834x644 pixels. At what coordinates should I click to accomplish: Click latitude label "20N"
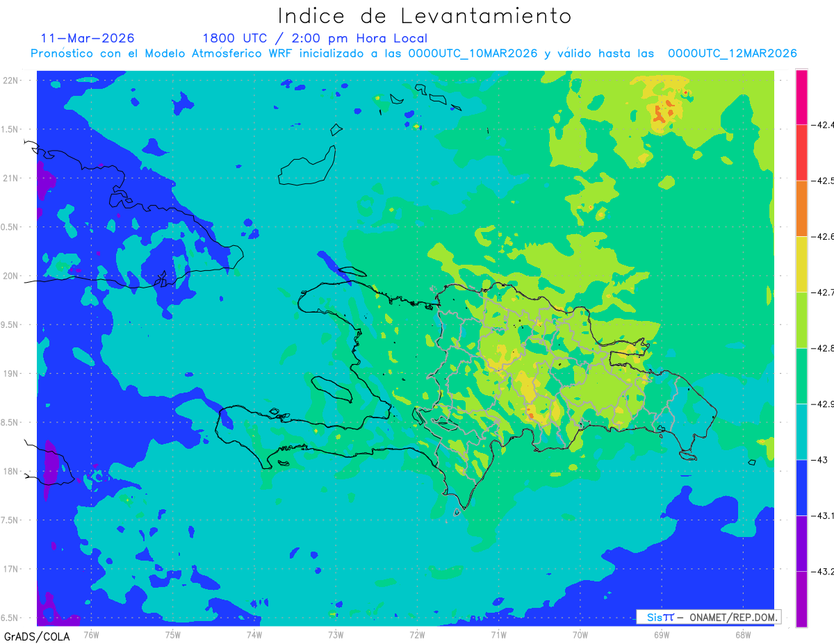10,276
